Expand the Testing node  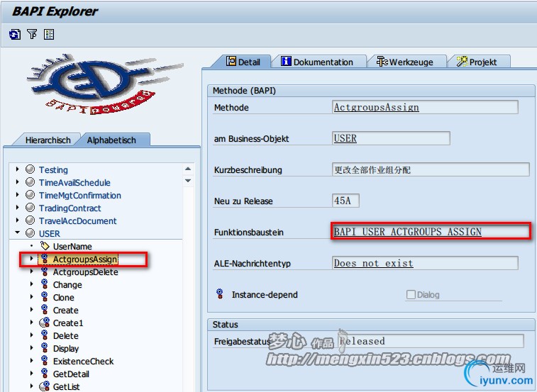point(17,169)
